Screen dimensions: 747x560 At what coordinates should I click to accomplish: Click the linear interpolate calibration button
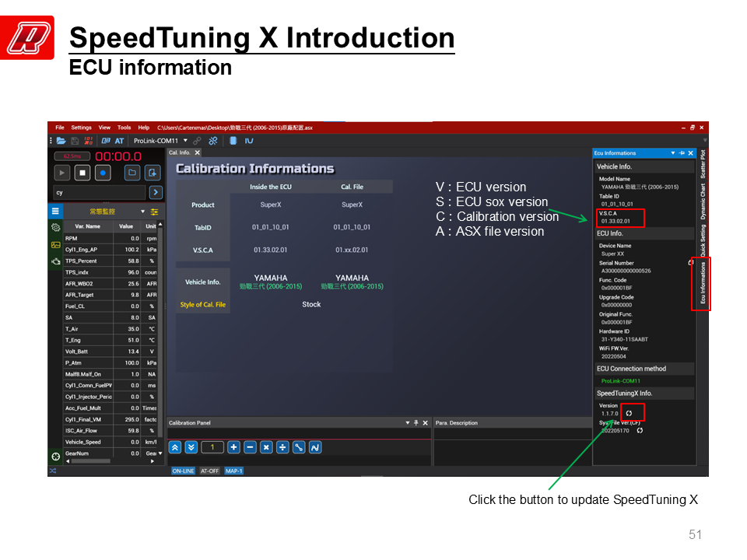pyautogui.click(x=299, y=447)
